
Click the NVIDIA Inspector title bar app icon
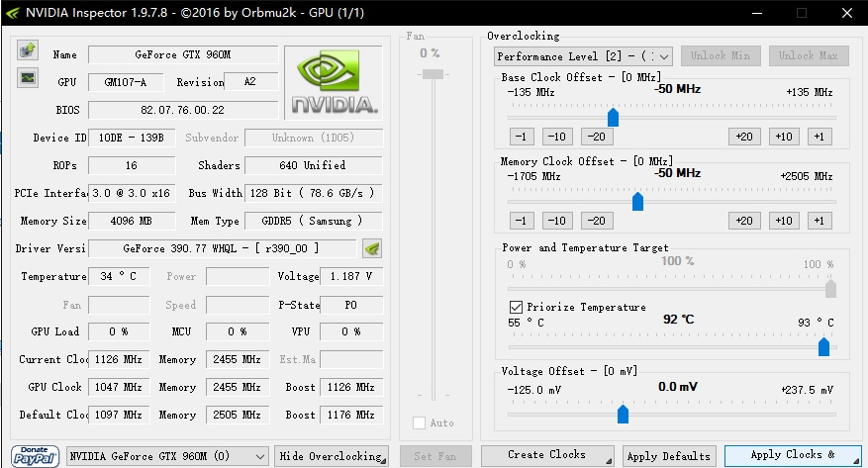pos(13,13)
